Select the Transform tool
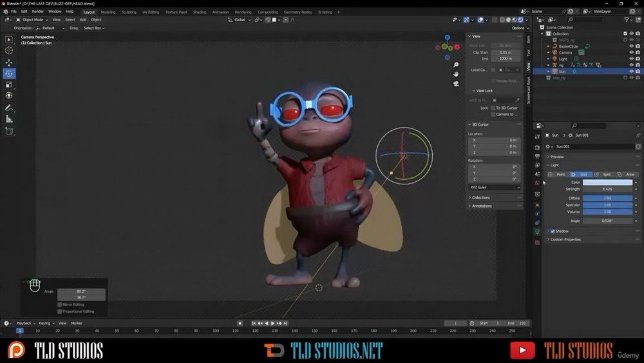The image size is (644, 363). tap(9, 95)
